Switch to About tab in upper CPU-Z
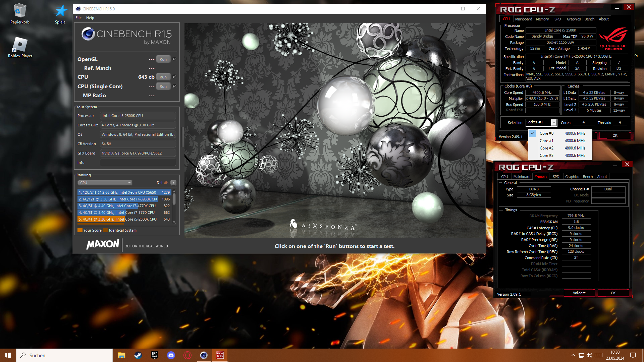This screenshot has width=644, height=362. pyautogui.click(x=604, y=19)
